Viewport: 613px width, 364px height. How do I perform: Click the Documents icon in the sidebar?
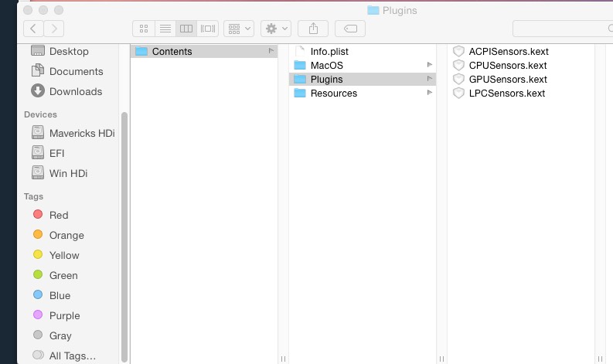[38, 70]
